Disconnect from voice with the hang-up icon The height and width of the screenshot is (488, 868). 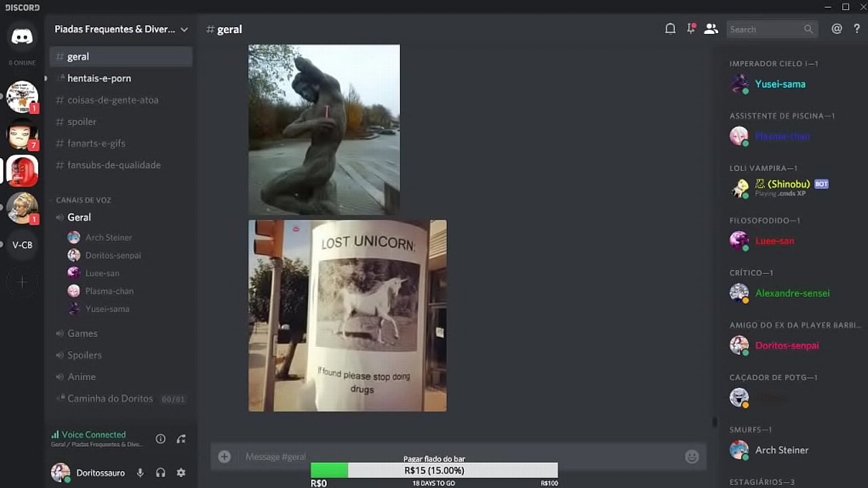coord(181,439)
